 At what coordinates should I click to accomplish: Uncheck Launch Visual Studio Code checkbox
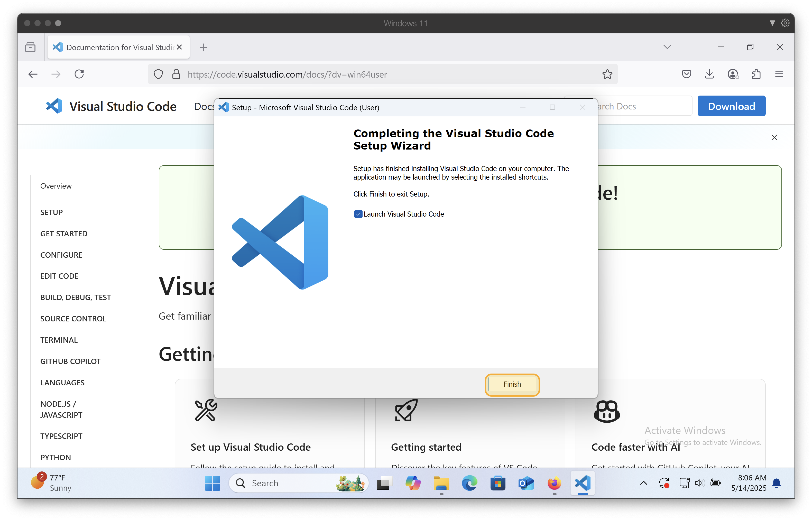(x=358, y=214)
